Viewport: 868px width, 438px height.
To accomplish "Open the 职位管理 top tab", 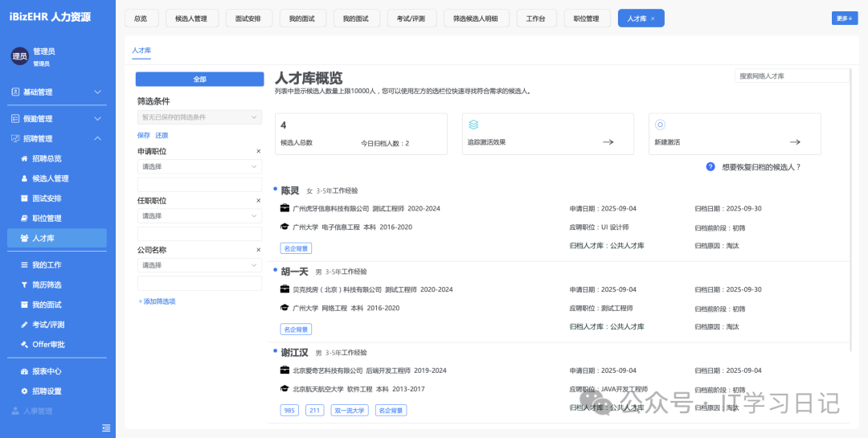I will coord(587,18).
